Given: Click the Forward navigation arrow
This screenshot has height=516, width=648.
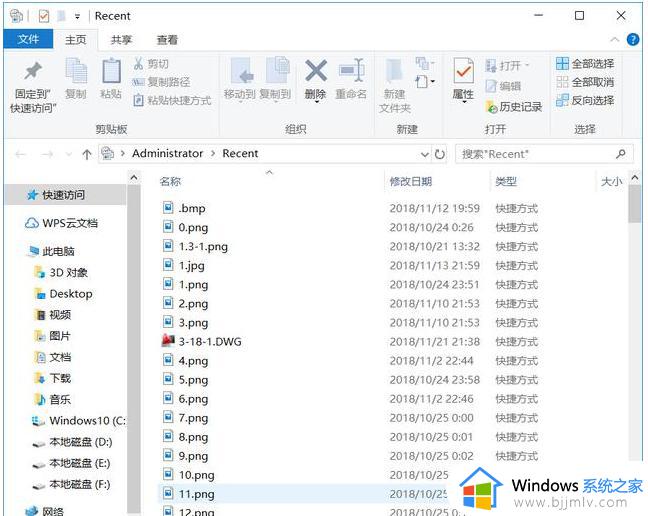Looking at the screenshot, I should coord(48,155).
